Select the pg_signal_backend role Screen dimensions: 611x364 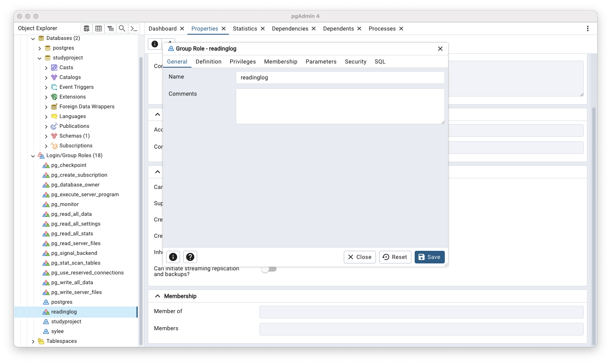coord(74,253)
